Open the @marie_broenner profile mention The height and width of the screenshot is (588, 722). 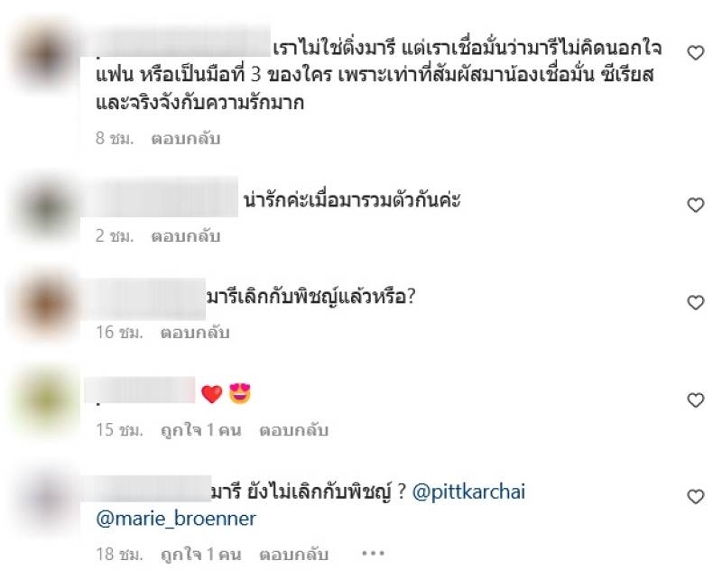coord(176,519)
